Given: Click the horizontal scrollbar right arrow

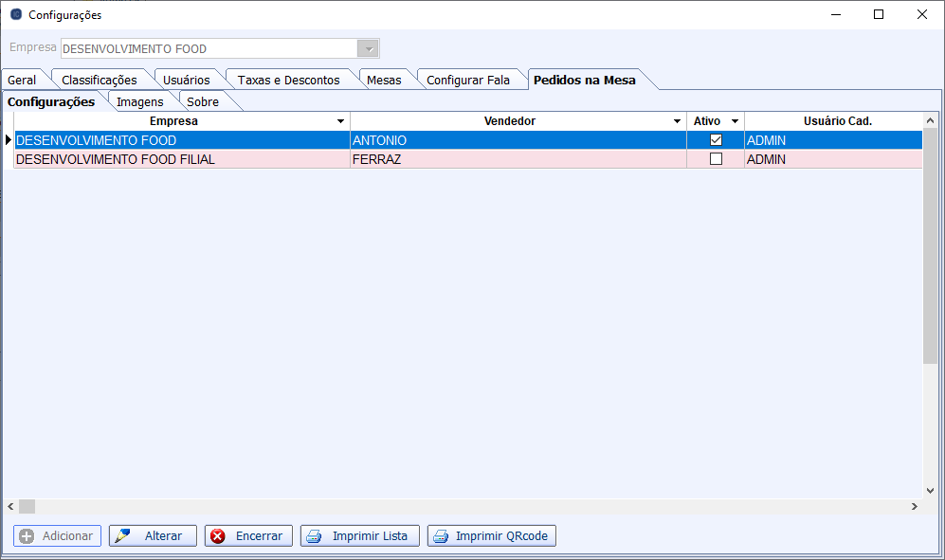Looking at the screenshot, I should [x=915, y=507].
